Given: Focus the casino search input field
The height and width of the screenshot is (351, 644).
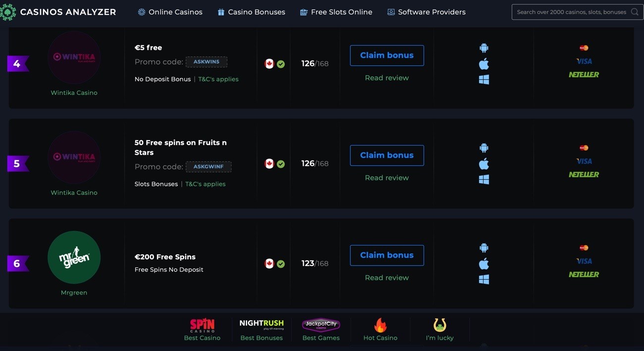Looking at the screenshot, I should tap(577, 12).
